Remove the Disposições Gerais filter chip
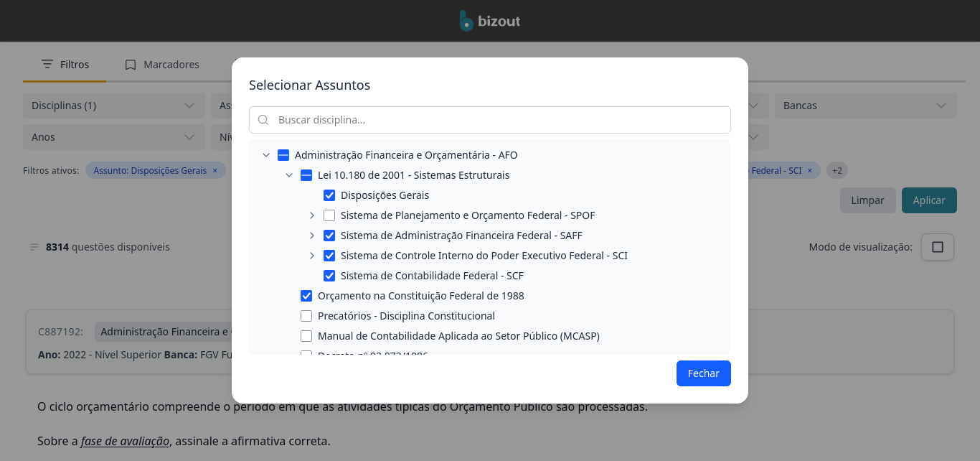The height and width of the screenshot is (461, 980). pos(215,171)
